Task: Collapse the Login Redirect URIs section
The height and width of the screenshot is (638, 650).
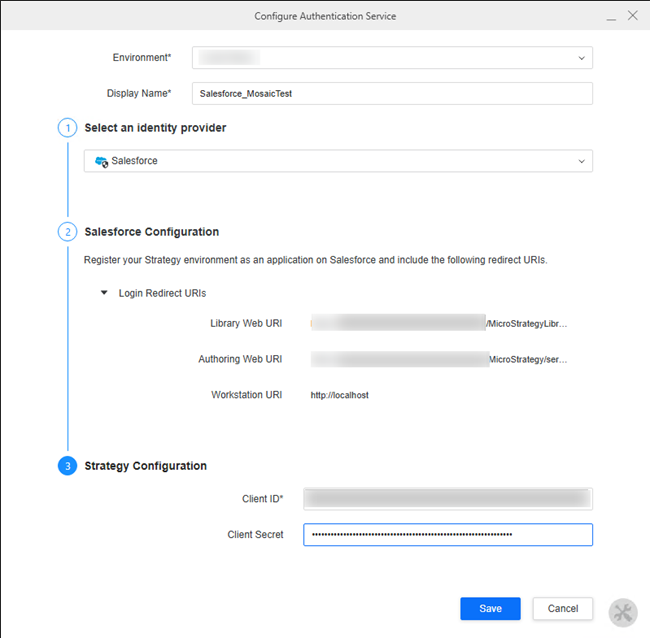Action: tap(104, 293)
